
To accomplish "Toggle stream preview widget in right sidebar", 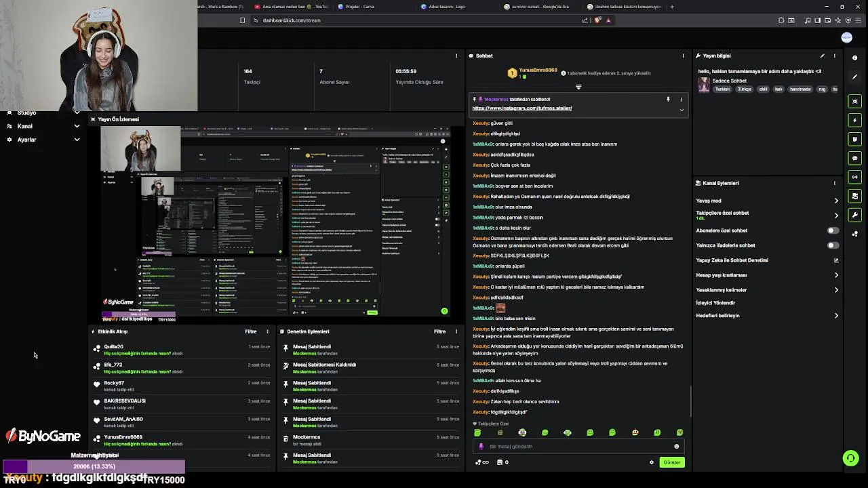I will (854, 101).
